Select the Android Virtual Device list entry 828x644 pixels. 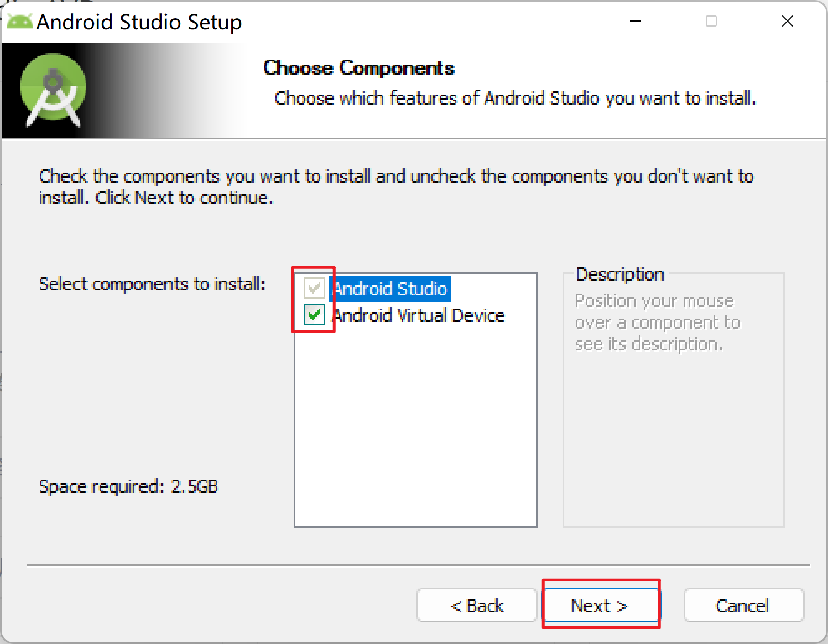[418, 315]
